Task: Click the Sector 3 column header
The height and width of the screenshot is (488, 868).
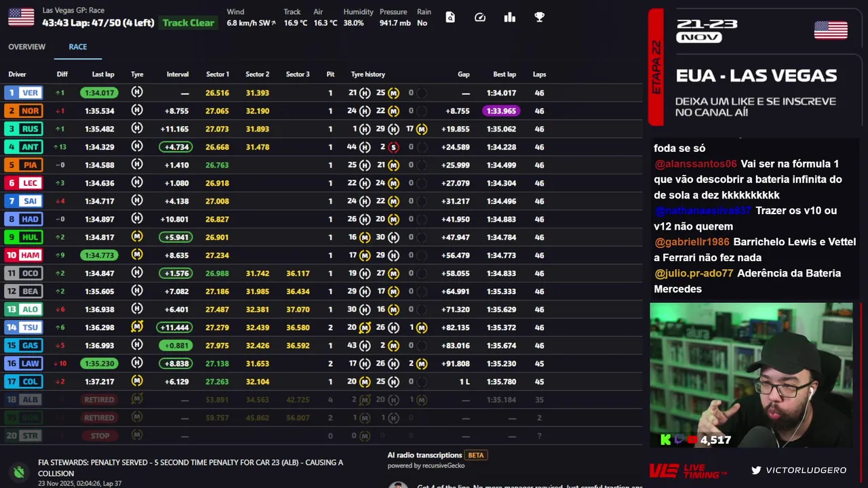Action: (x=298, y=75)
